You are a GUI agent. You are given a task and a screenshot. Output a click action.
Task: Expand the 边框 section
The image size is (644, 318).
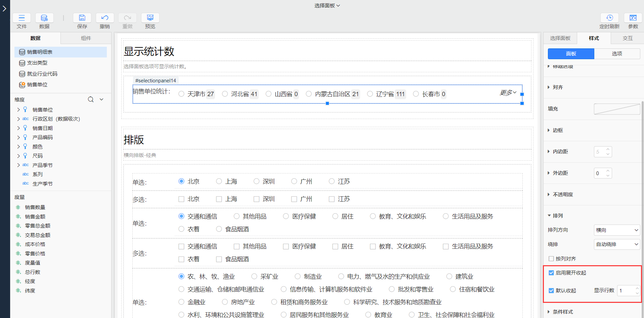pyautogui.click(x=558, y=130)
